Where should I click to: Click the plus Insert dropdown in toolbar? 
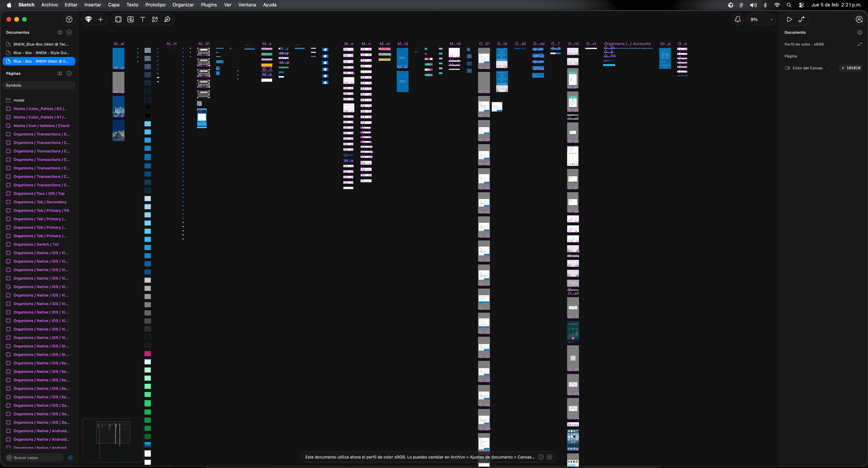(x=100, y=19)
